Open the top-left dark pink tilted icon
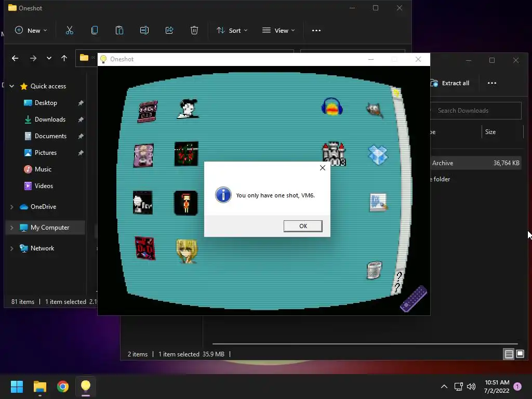 [x=148, y=111]
